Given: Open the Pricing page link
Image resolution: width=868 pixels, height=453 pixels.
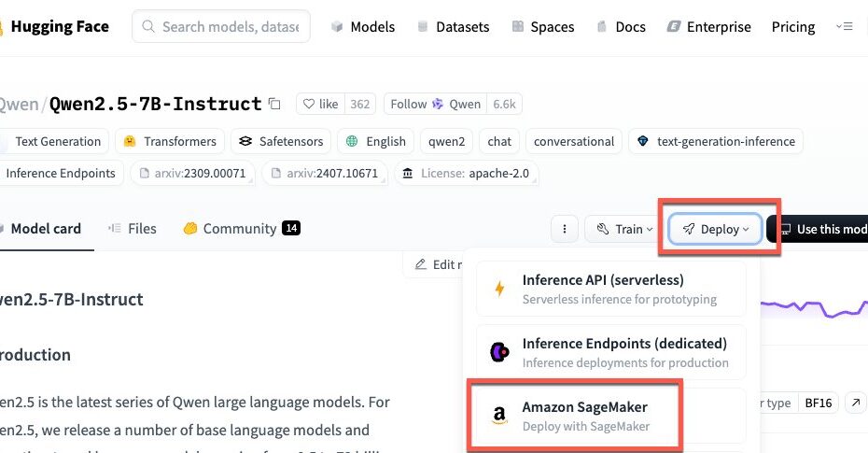Looking at the screenshot, I should pos(793,26).
